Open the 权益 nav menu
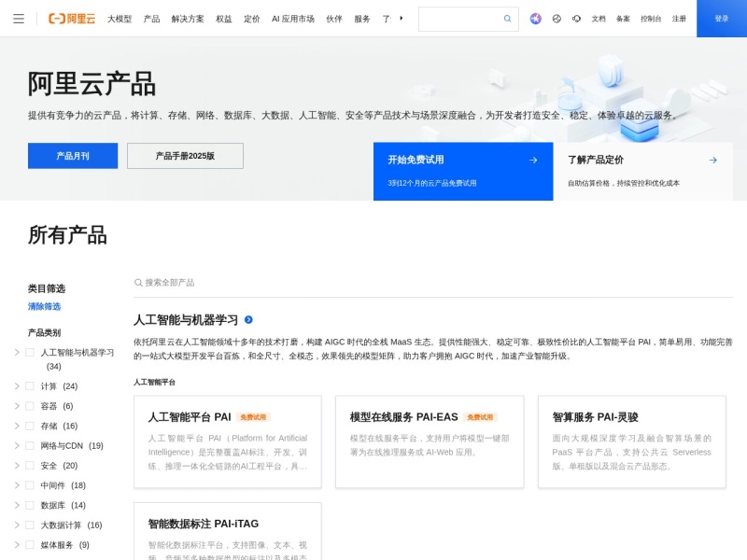Viewport: 747px width, 560px height. [x=223, y=19]
